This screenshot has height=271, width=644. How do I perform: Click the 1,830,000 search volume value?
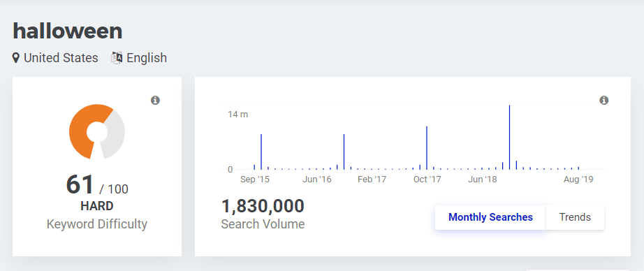(263, 206)
